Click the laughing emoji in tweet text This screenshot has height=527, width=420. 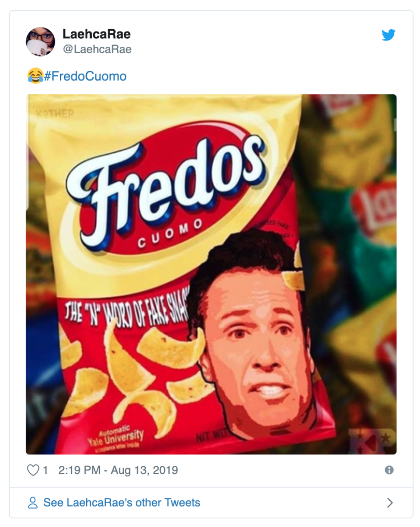35,75
